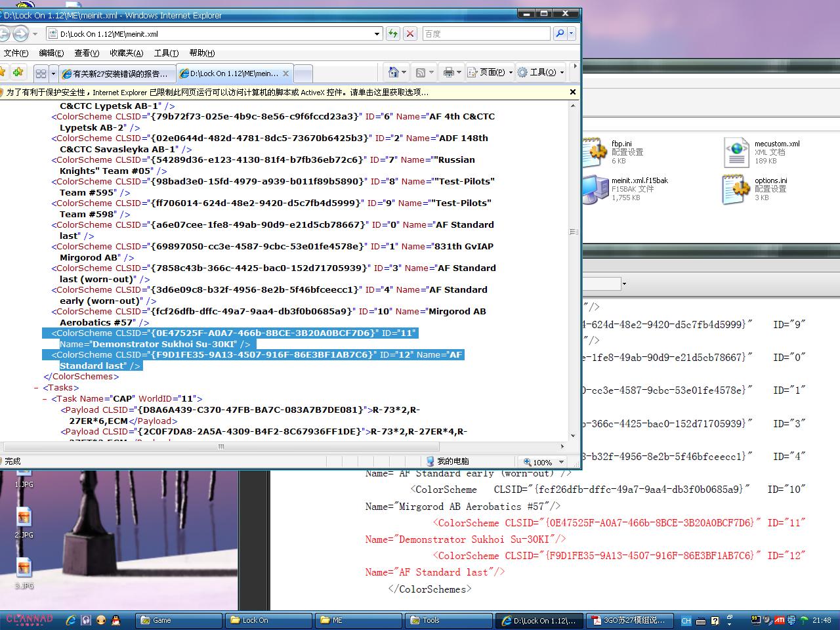Open the 工具(O) tools toolbar dropdown
This screenshot has width=840, height=630.
(x=541, y=72)
